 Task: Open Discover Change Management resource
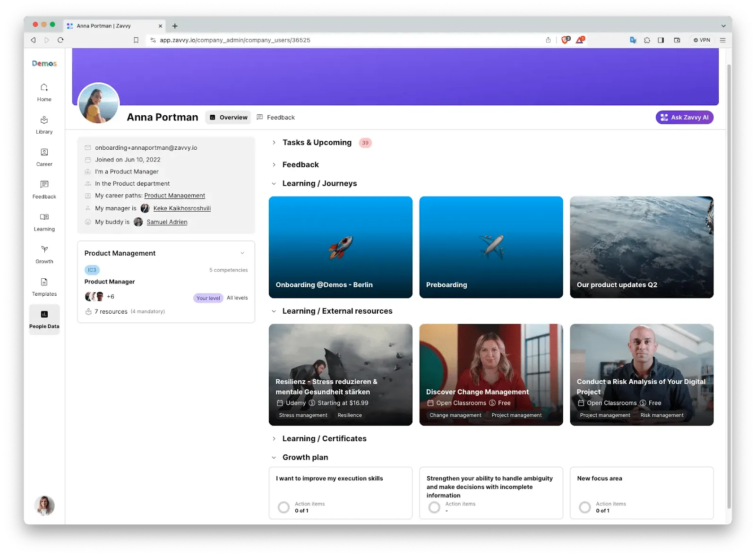(491, 375)
